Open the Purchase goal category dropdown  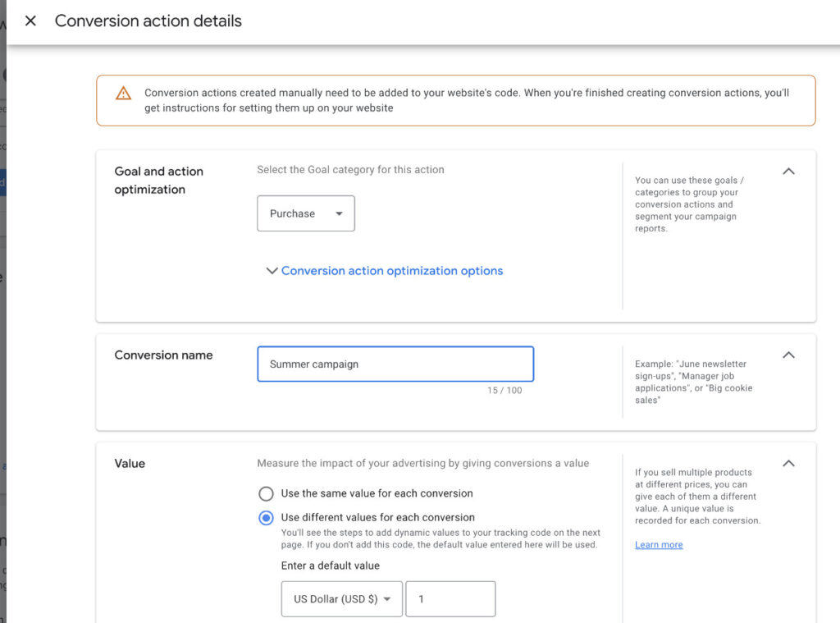click(305, 213)
